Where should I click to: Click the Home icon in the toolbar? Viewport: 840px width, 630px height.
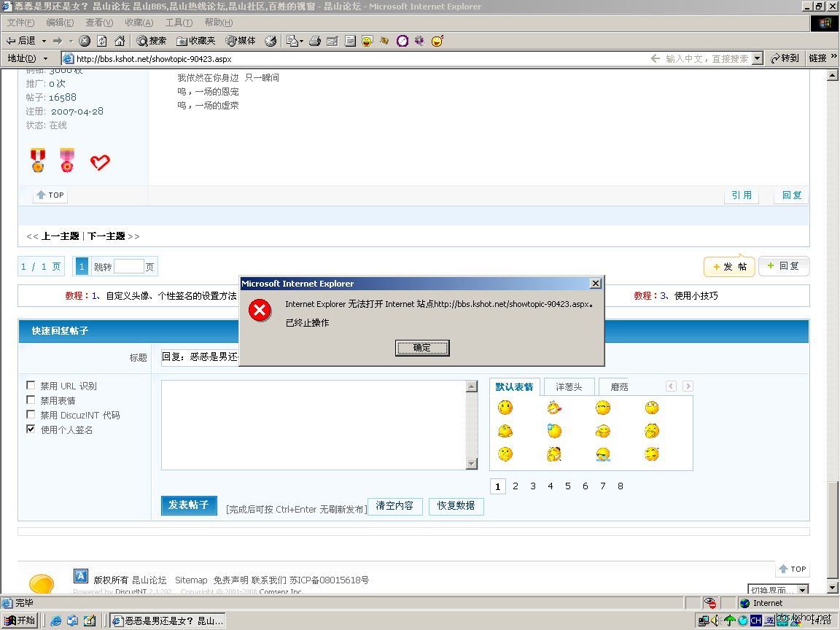(x=120, y=41)
